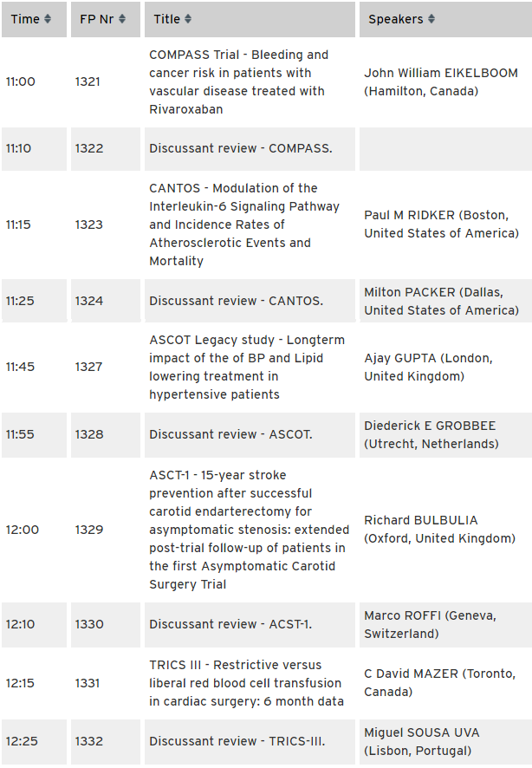This screenshot has width=532, height=768.
Task: Sort by FP Nr arrow icon
Action: point(122,19)
